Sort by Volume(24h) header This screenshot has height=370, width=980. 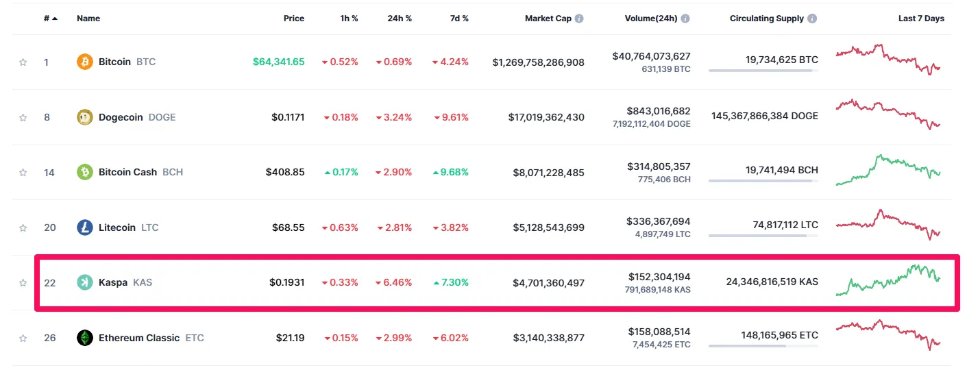(x=651, y=18)
